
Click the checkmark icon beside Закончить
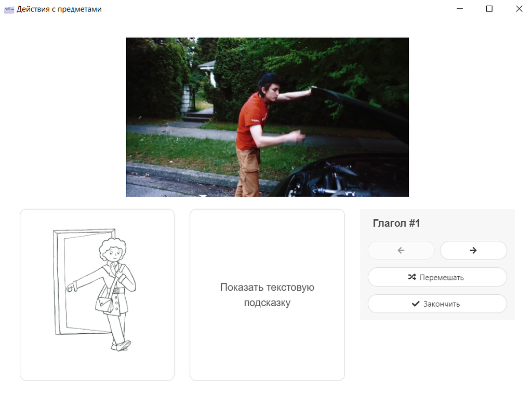(415, 304)
